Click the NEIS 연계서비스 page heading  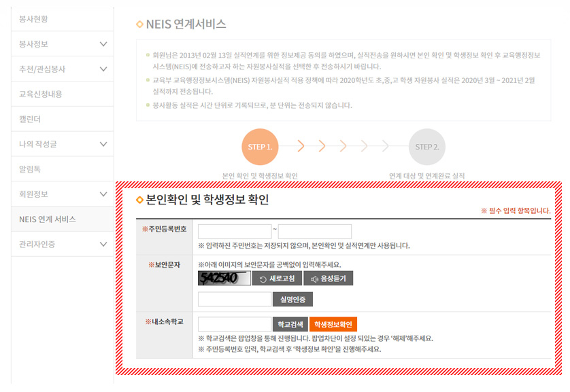(x=186, y=24)
